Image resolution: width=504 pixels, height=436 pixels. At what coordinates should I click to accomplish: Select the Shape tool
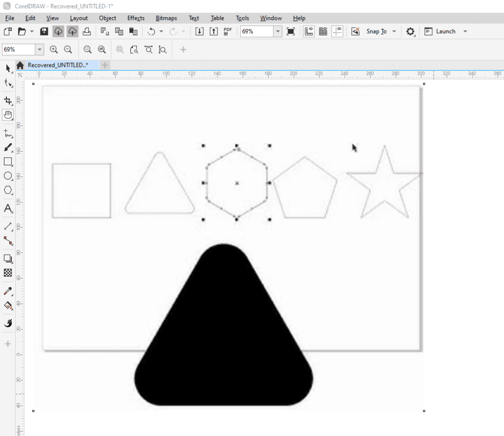[7, 84]
